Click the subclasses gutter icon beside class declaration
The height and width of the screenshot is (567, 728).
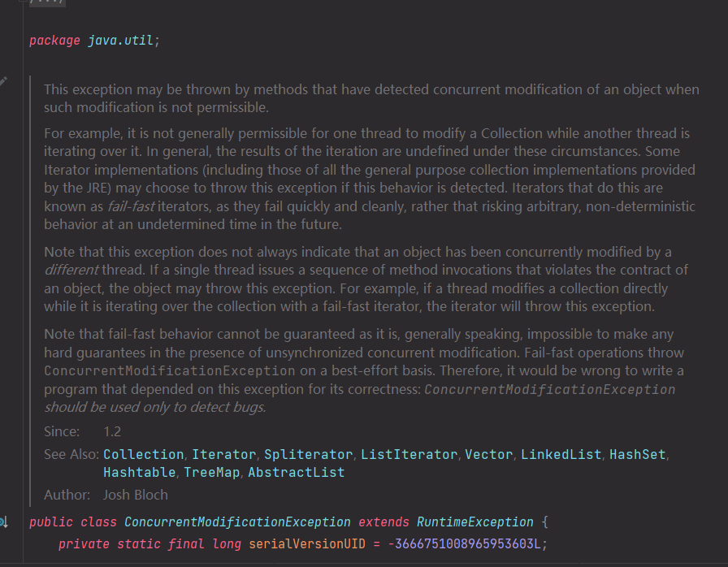[x=4, y=522]
